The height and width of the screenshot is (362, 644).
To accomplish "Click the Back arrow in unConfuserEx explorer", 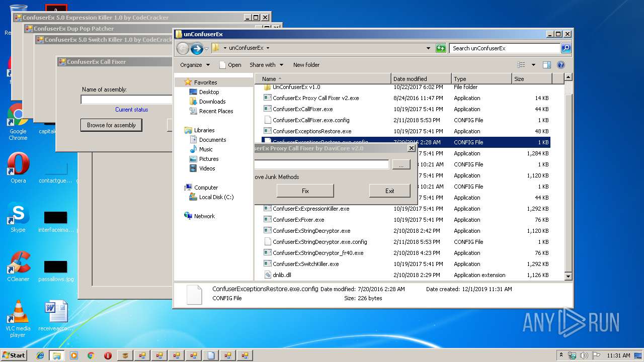I will [183, 48].
